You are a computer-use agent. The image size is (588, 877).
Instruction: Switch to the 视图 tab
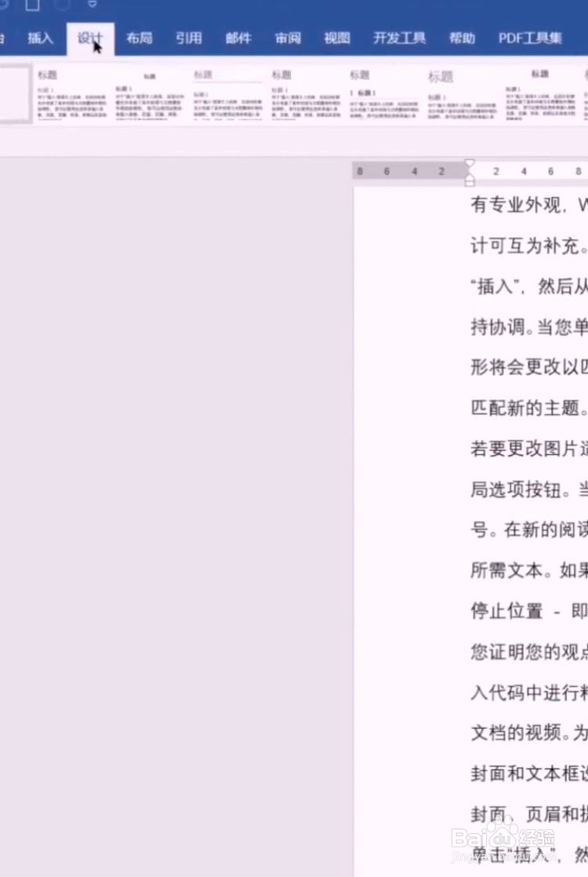coord(337,38)
